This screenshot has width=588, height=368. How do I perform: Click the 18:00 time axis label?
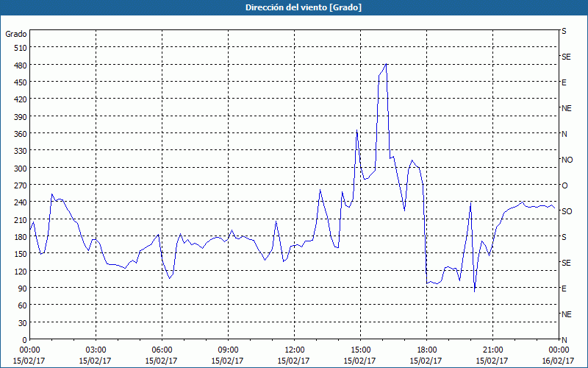pyautogui.click(x=426, y=350)
